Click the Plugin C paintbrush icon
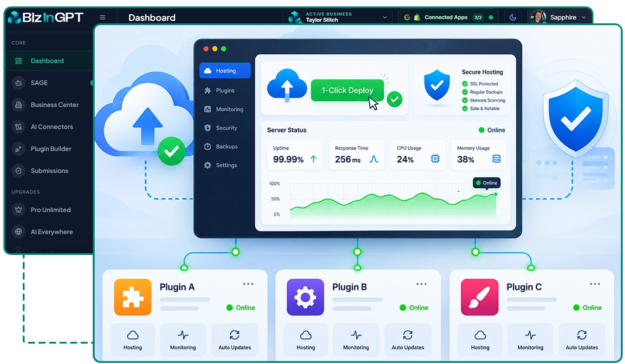This screenshot has width=625, height=364. click(x=480, y=297)
